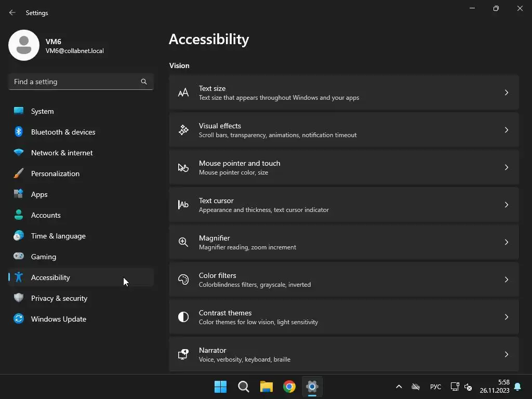Image resolution: width=532 pixels, height=399 pixels.
Task: Click the Privacy & security shield icon
Action: [x=19, y=298]
